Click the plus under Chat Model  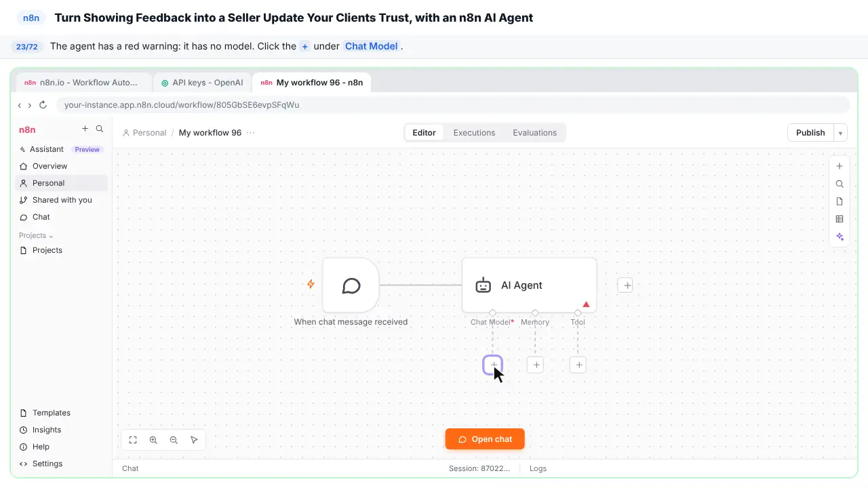click(x=493, y=365)
